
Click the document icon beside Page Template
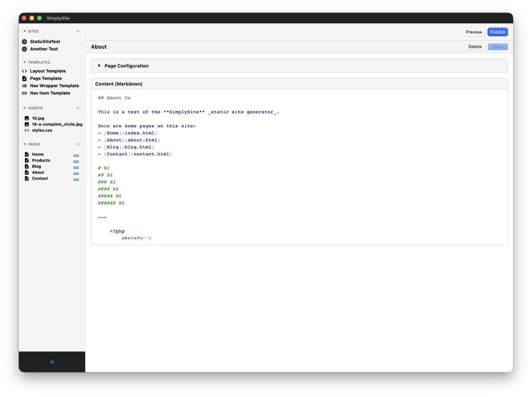[x=24, y=79]
